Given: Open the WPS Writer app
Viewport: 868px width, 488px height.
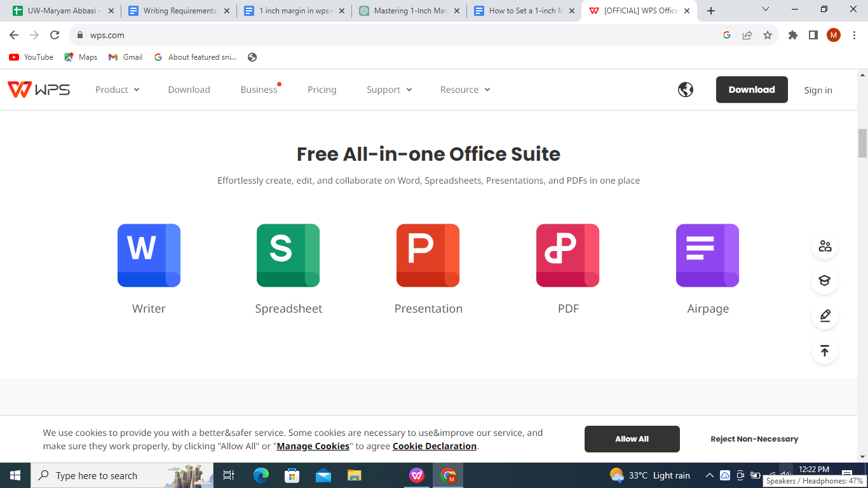Looking at the screenshot, I should (148, 255).
